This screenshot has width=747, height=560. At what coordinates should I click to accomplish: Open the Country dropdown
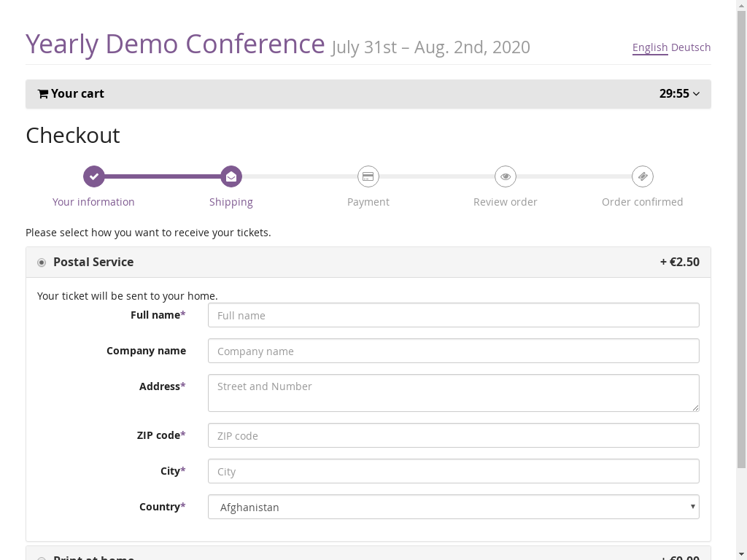[x=453, y=507]
